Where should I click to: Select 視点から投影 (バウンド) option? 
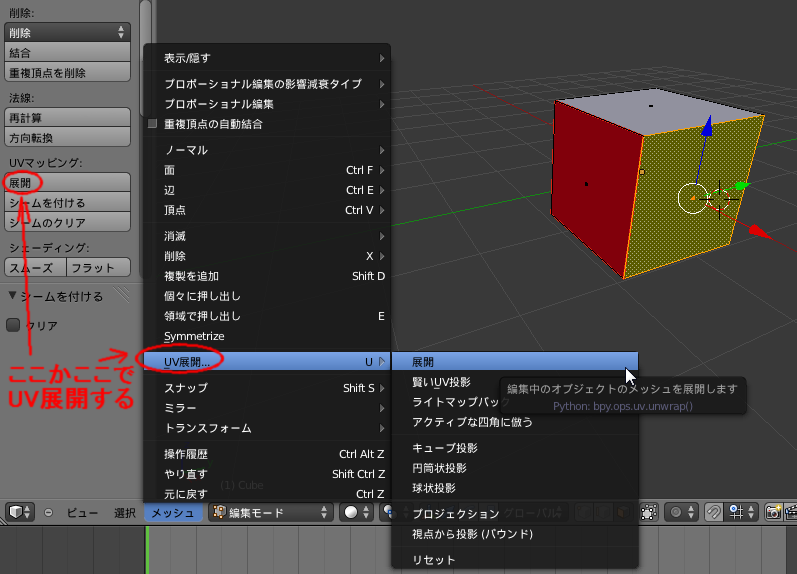tap(515, 534)
